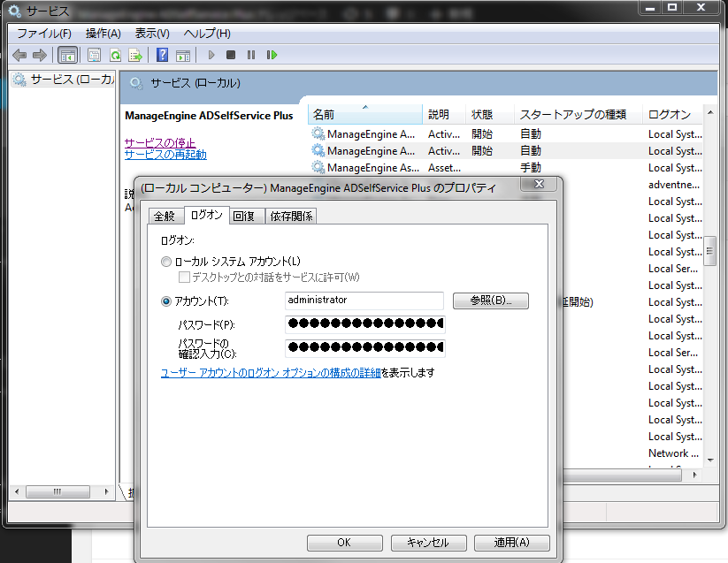Click gear icon of first ManageEngine A... row
728x563 pixels.
pyautogui.click(x=318, y=133)
